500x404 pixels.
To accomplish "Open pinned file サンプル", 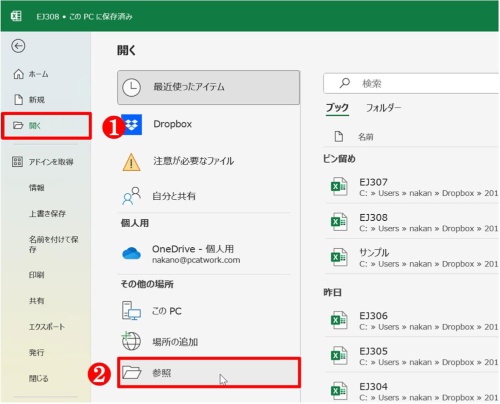I will pyautogui.click(x=412, y=258).
